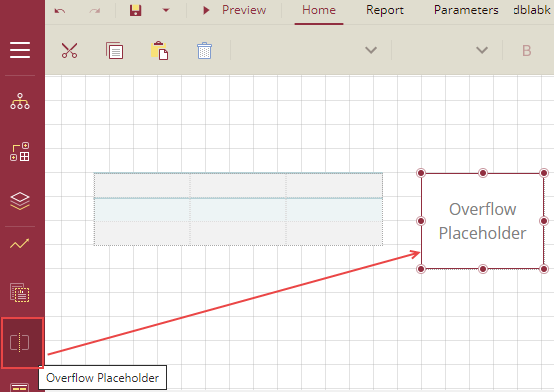Expand the save options dropdown arrow
Image resolution: width=554 pixels, height=392 pixels.
pos(166,11)
